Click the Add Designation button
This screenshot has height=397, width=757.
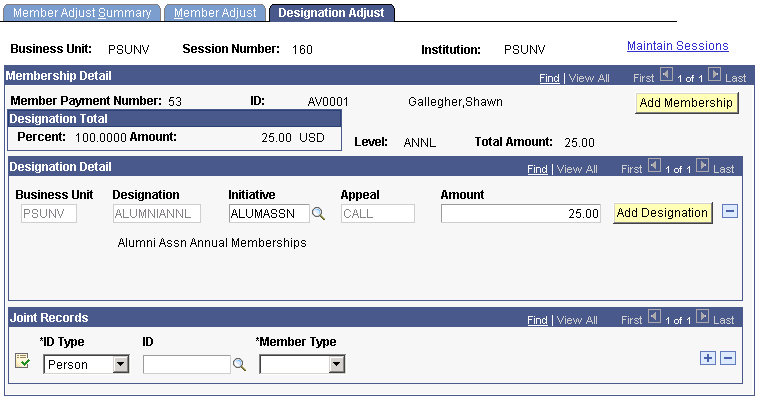662,213
